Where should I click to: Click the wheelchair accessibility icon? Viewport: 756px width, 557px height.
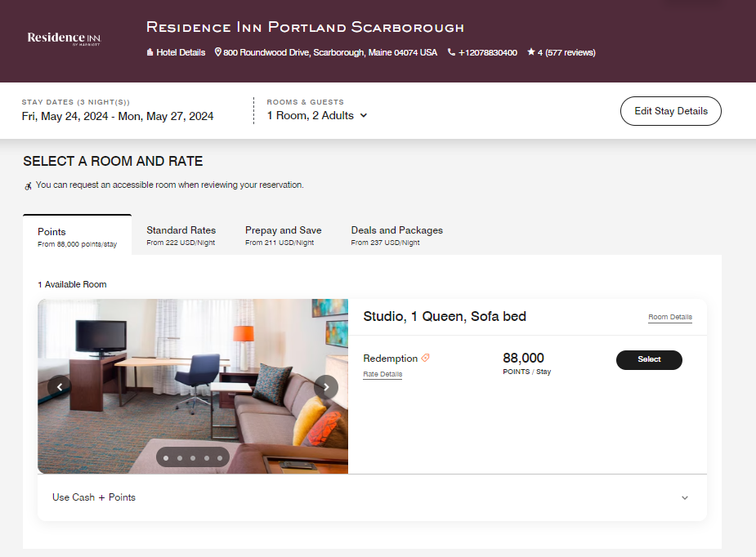[29, 185]
